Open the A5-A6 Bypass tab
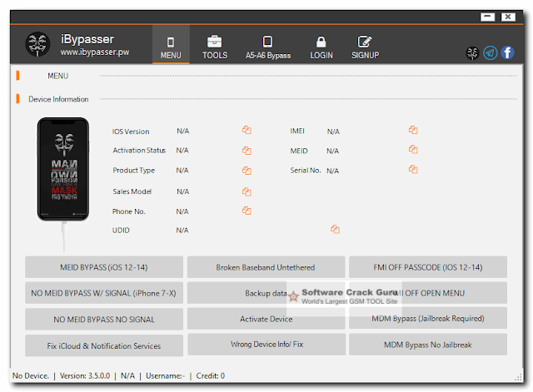The width and height of the screenshot is (533, 392). [x=268, y=47]
